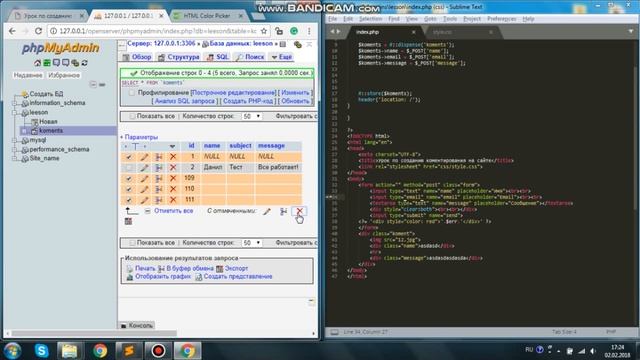The height and width of the screenshot is (360, 640).
Task: Open phpMyAdmin home icon in sidebar
Action: (x=38, y=63)
